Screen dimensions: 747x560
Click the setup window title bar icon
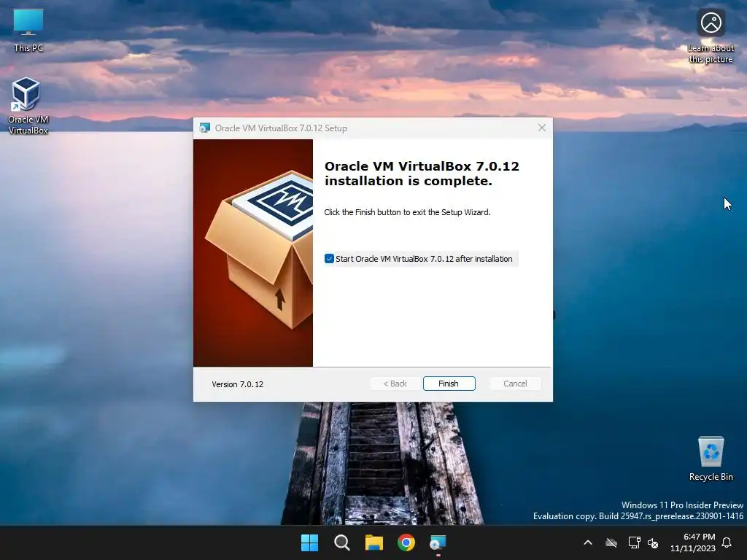pos(205,128)
